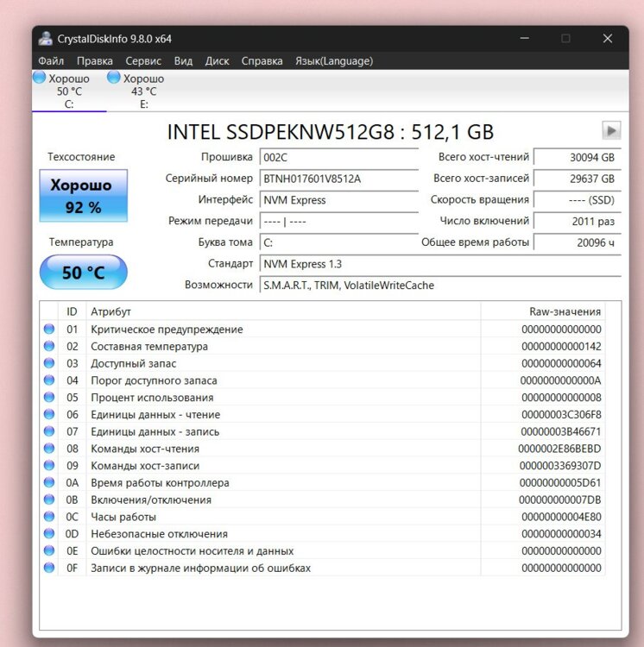This screenshot has height=647, width=644.
Task: Click status orb for Составная температура row
Action: pyautogui.click(x=49, y=346)
